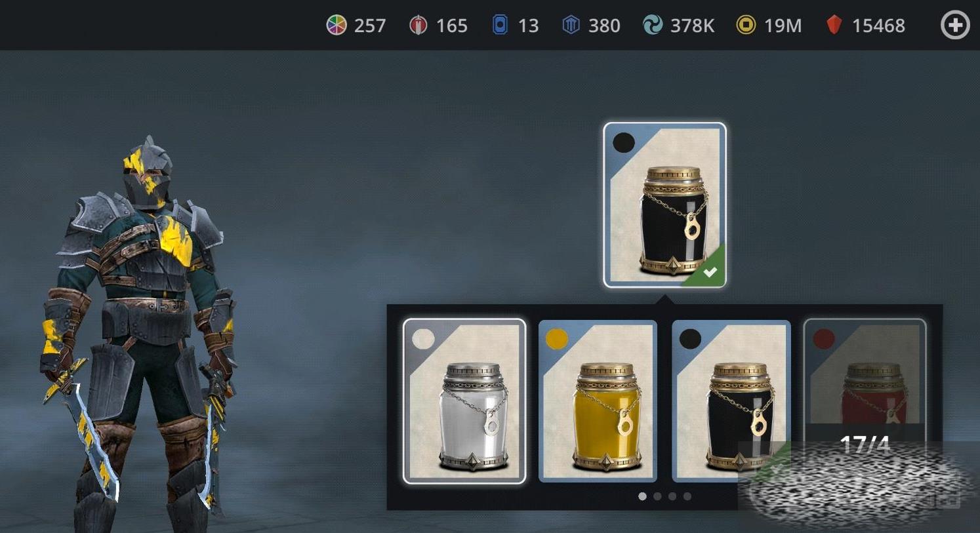Tap the gold coin currency icon
The height and width of the screenshot is (533, 980).
pyautogui.click(x=746, y=26)
